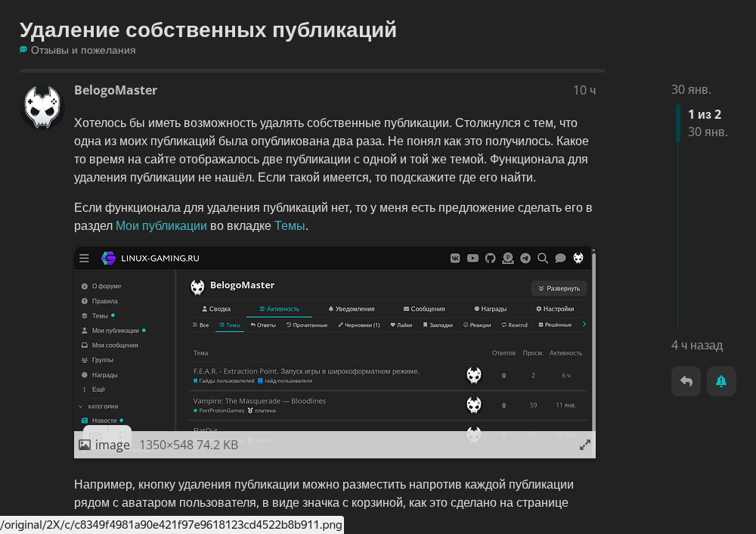Click the GitHub icon in the embedded screenshot
This screenshot has height=534, width=756.
pos(490,258)
